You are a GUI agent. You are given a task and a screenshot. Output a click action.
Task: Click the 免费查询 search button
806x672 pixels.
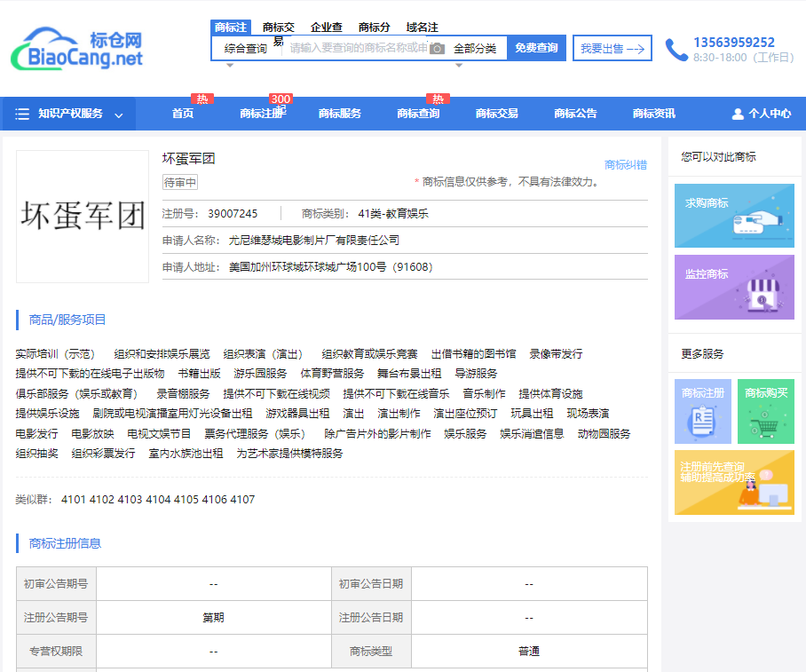536,48
